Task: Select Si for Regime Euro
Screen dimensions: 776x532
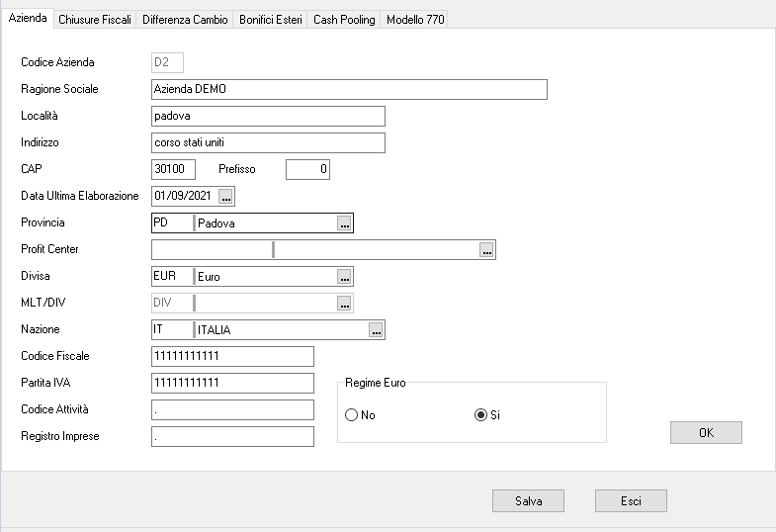Action: click(x=481, y=415)
